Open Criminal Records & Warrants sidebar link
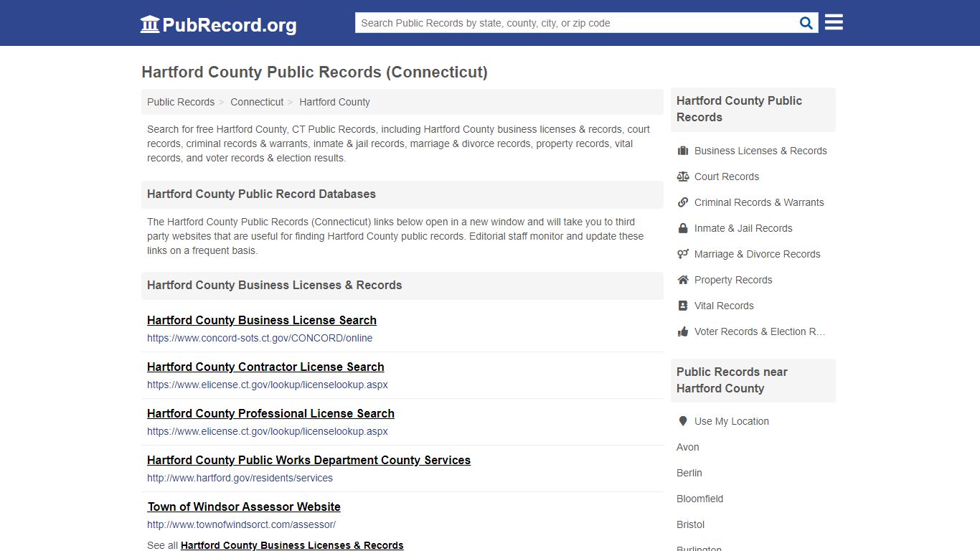 pos(759,202)
